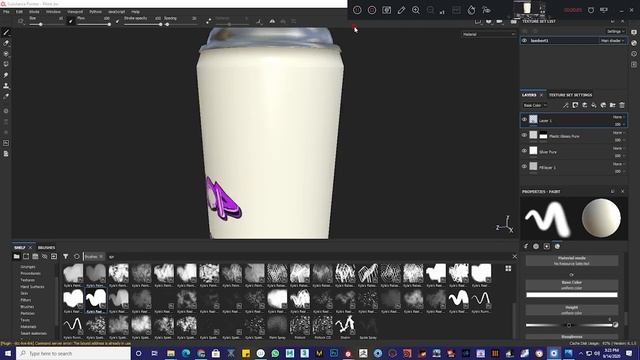Viewport: 640px width, 360px height.
Task: Click the pause recording icon
Action: click(x=357, y=10)
